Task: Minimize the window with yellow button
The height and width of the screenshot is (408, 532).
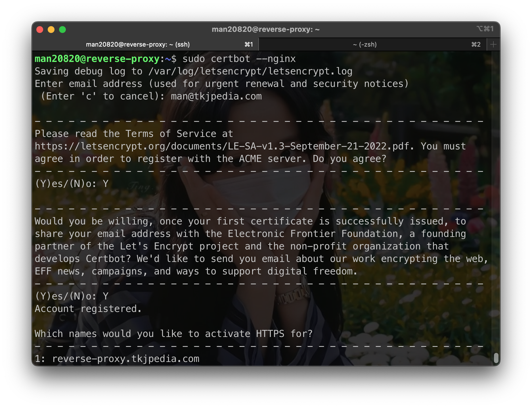Action: [51, 30]
